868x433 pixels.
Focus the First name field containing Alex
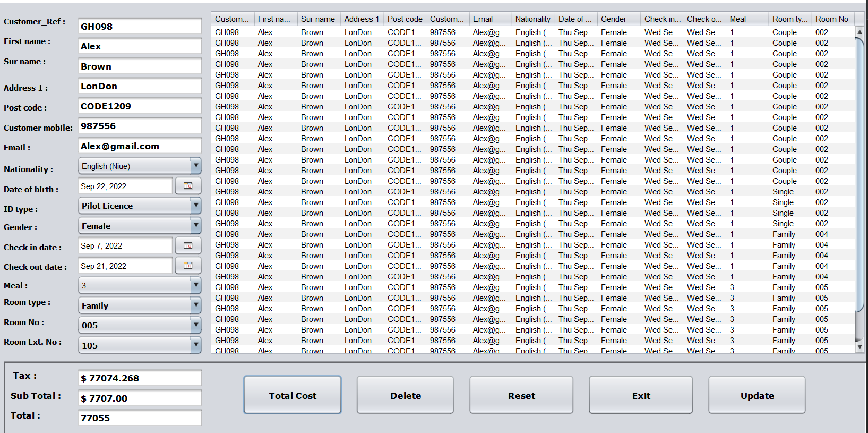pos(140,46)
